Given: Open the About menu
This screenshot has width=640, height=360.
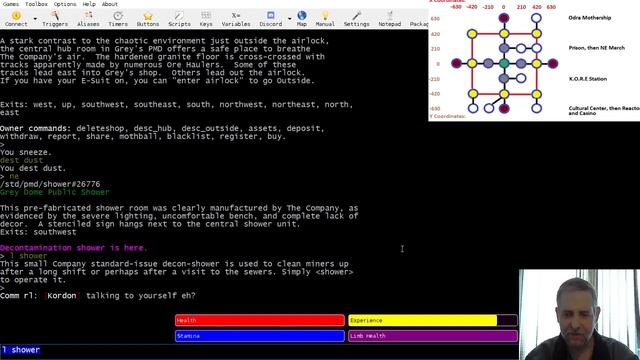Looking at the screenshot, I should [109, 4].
